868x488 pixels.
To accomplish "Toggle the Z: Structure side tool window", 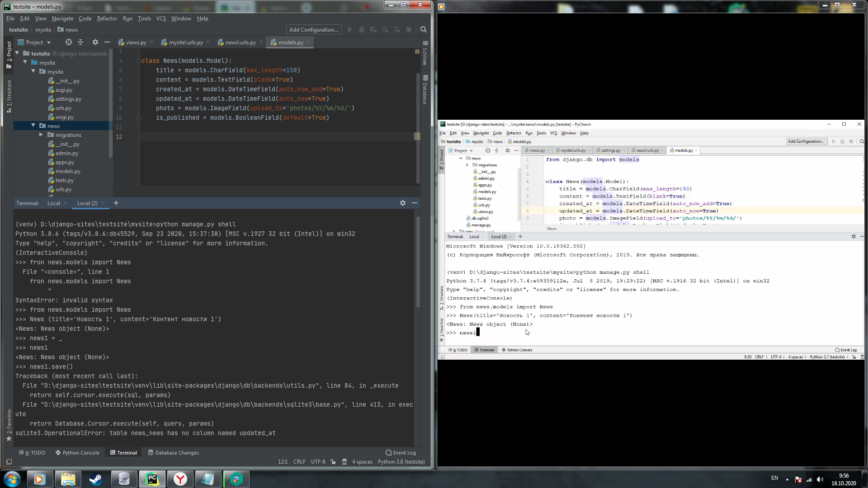I will pos(9,96).
